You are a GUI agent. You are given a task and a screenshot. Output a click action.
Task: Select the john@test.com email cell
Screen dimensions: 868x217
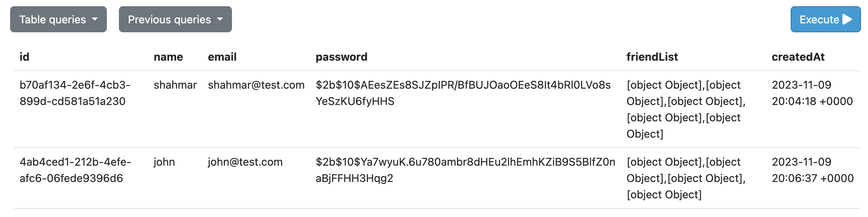[x=245, y=162]
